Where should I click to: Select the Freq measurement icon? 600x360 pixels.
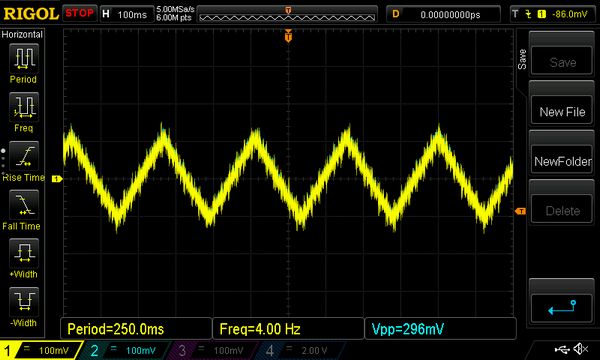24,107
